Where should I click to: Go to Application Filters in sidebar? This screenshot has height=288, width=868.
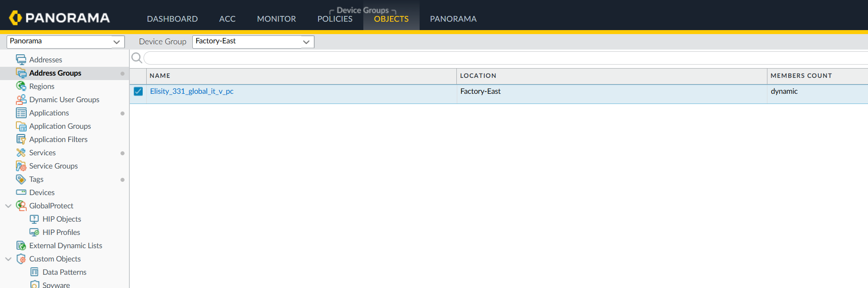(58, 139)
